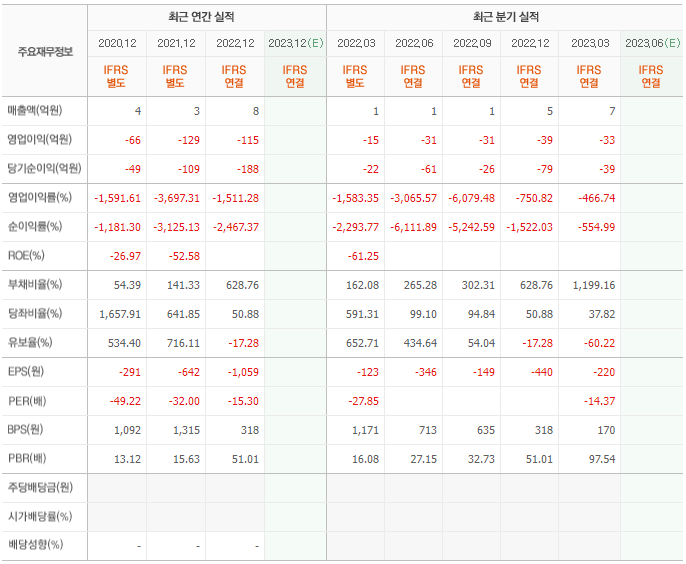This screenshot has height=564, width=686.
Task: Click the -52.58 ROE value
Action: tap(184, 256)
